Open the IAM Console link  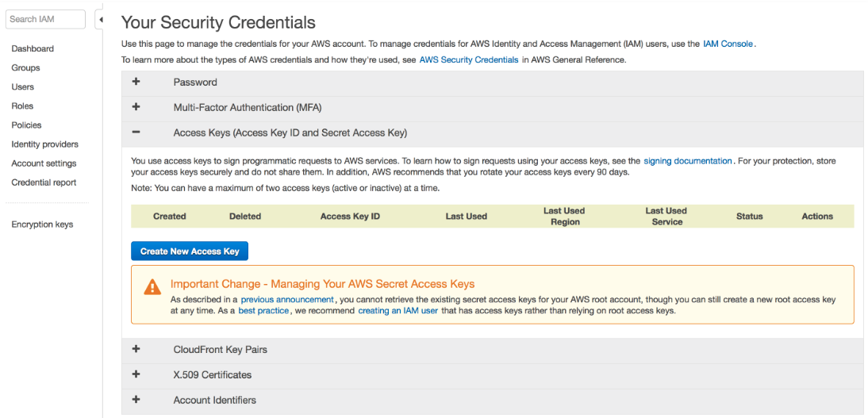coord(728,44)
